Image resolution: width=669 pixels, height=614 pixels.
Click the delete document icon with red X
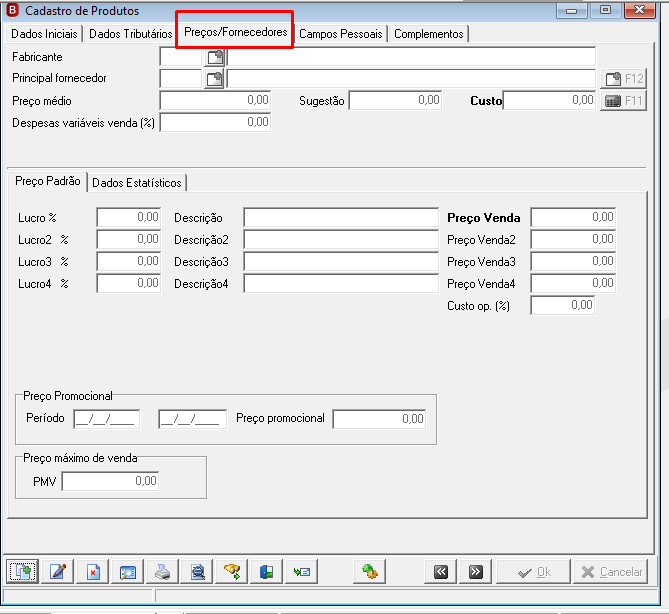[93, 571]
